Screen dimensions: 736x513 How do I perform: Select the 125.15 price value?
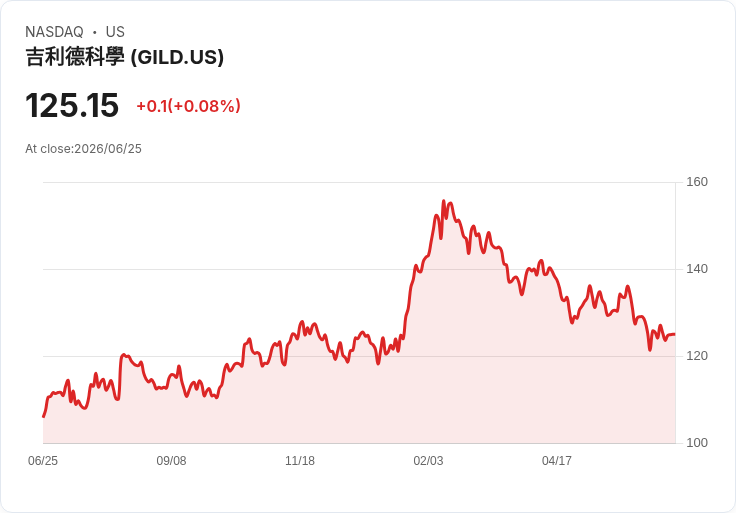[72, 105]
